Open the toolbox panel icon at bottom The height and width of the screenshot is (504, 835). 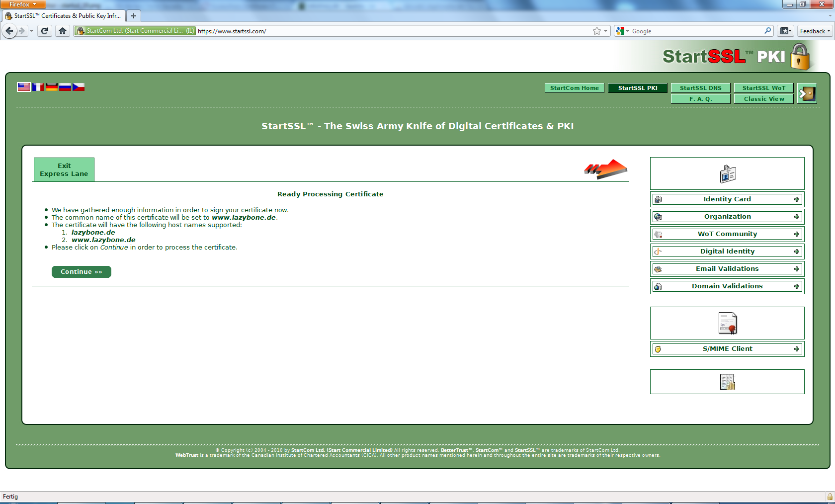pos(728,382)
